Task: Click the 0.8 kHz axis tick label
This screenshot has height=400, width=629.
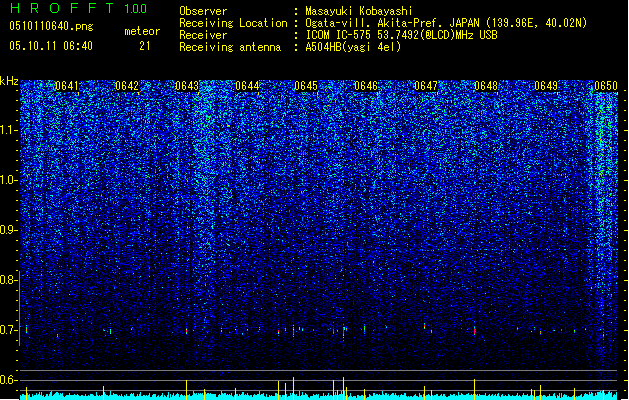Action: pos(9,280)
